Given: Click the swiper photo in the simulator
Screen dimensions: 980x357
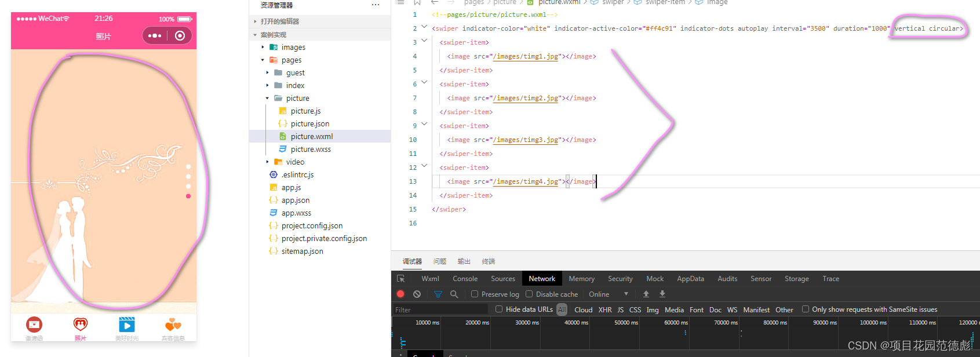Looking at the screenshot, I should [x=104, y=181].
